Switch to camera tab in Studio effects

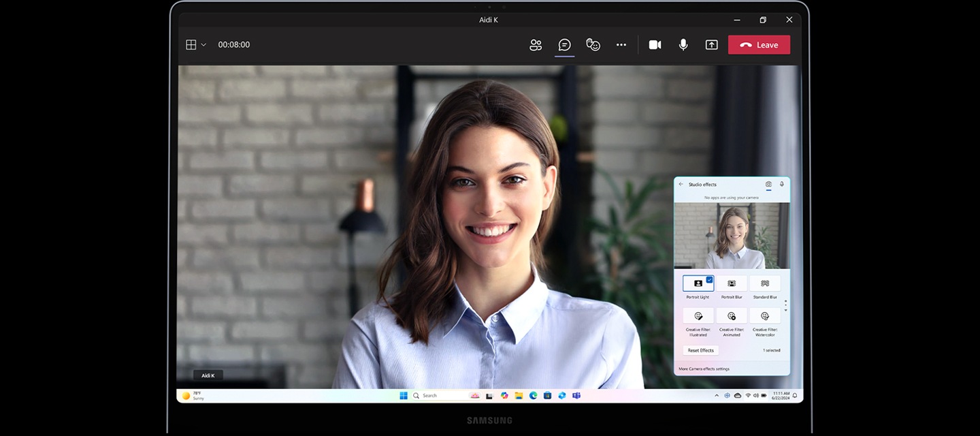tap(768, 185)
